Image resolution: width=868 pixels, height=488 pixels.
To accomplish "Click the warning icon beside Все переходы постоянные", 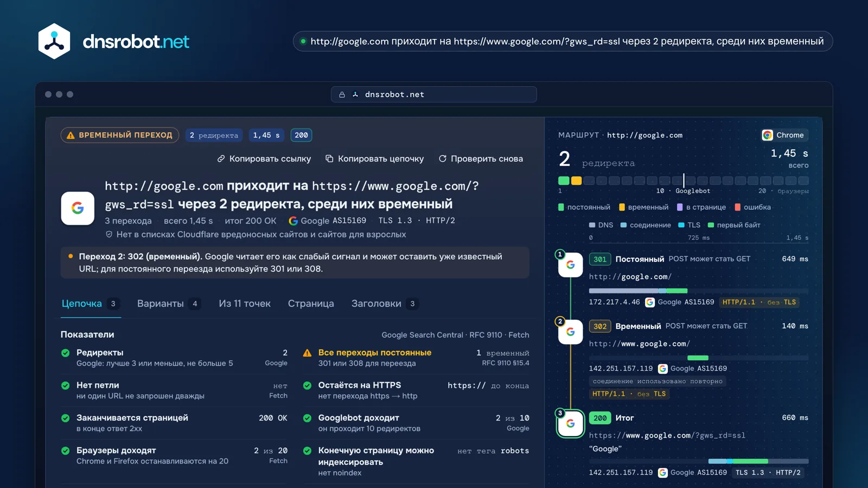I will click(x=307, y=353).
